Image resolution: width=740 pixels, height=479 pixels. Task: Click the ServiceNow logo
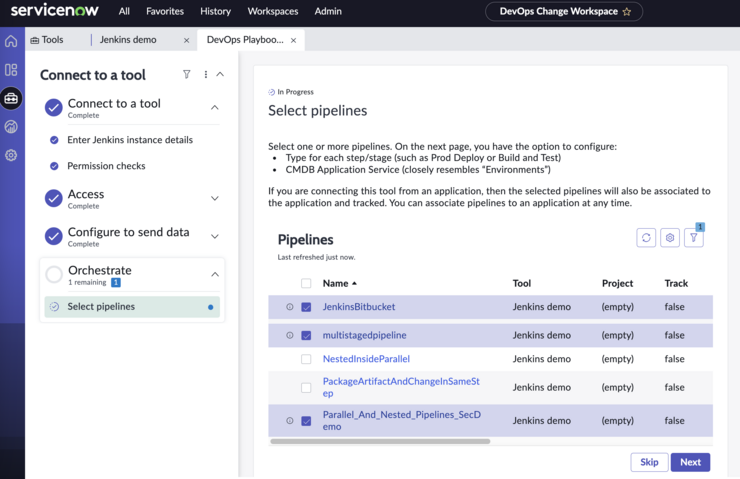tap(54, 10)
